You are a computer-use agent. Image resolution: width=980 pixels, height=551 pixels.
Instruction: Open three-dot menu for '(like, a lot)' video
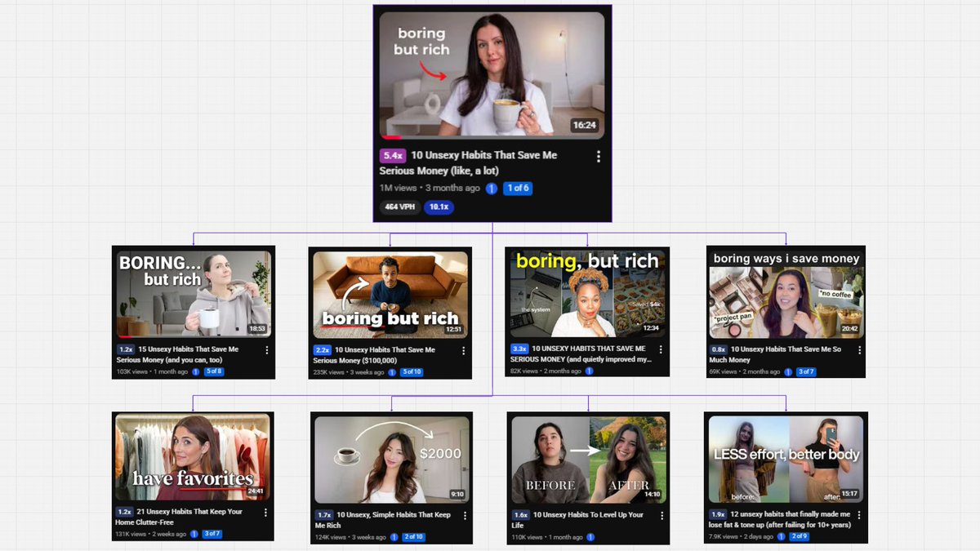pos(598,156)
